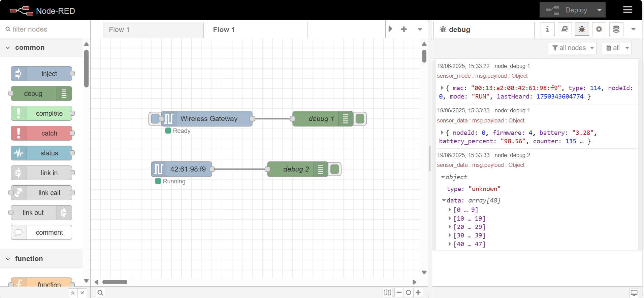Expand array range [20 … 29]
The height and width of the screenshot is (298, 644).
450,227
